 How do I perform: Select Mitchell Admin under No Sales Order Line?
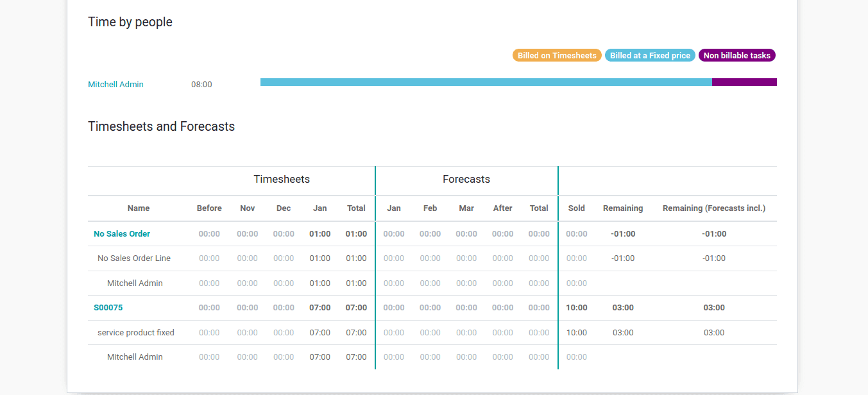[135, 283]
